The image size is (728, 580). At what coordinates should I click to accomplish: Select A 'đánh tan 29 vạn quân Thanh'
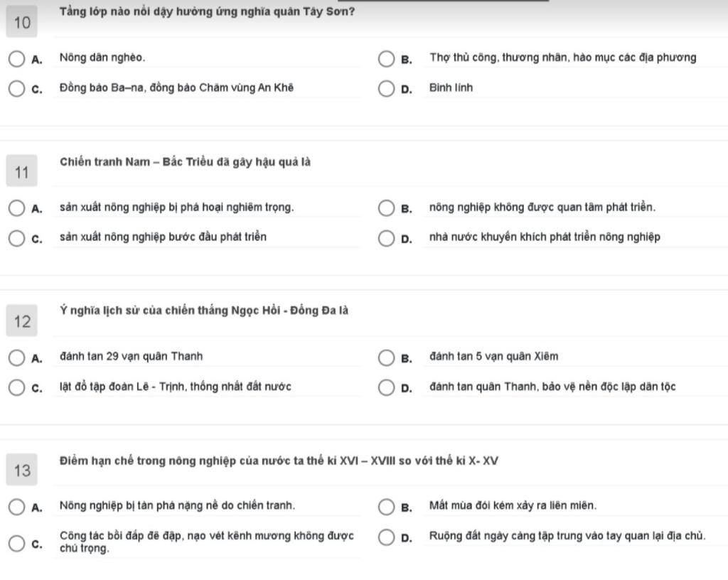[x=17, y=358]
